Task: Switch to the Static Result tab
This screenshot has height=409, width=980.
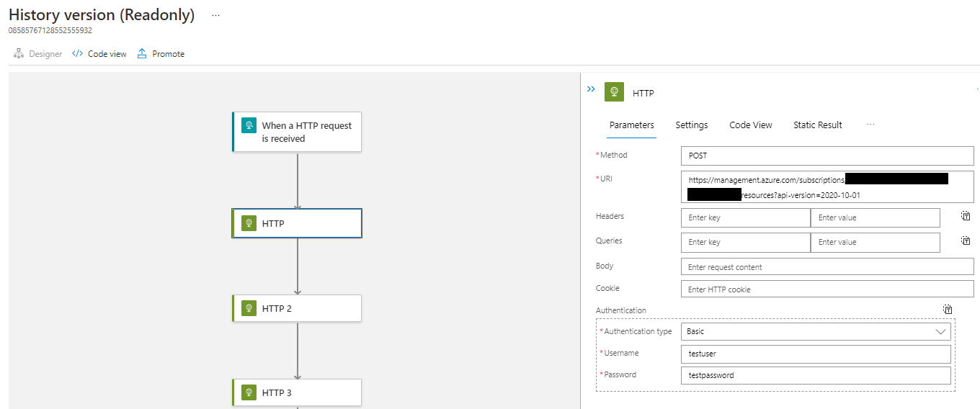Action: [x=818, y=125]
